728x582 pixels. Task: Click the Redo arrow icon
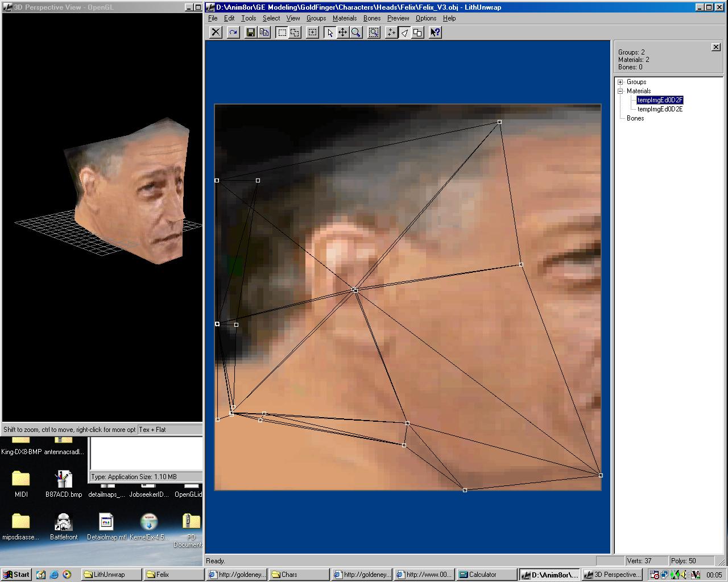[x=233, y=32]
